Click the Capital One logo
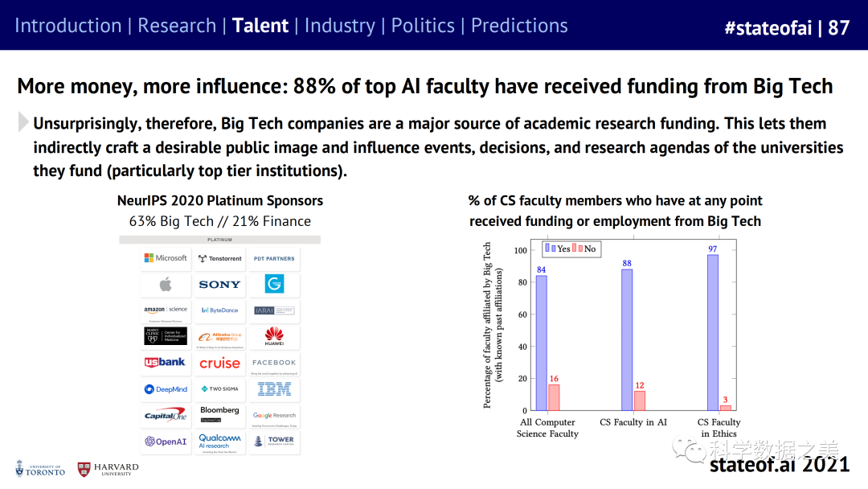The width and height of the screenshot is (868, 489). click(166, 415)
